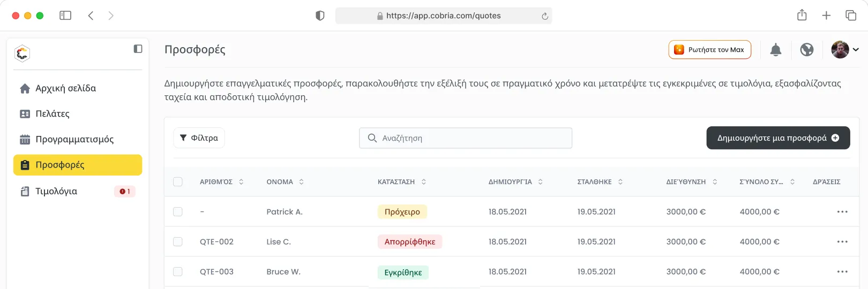Click the Προσφορές page heading

[195, 50]
